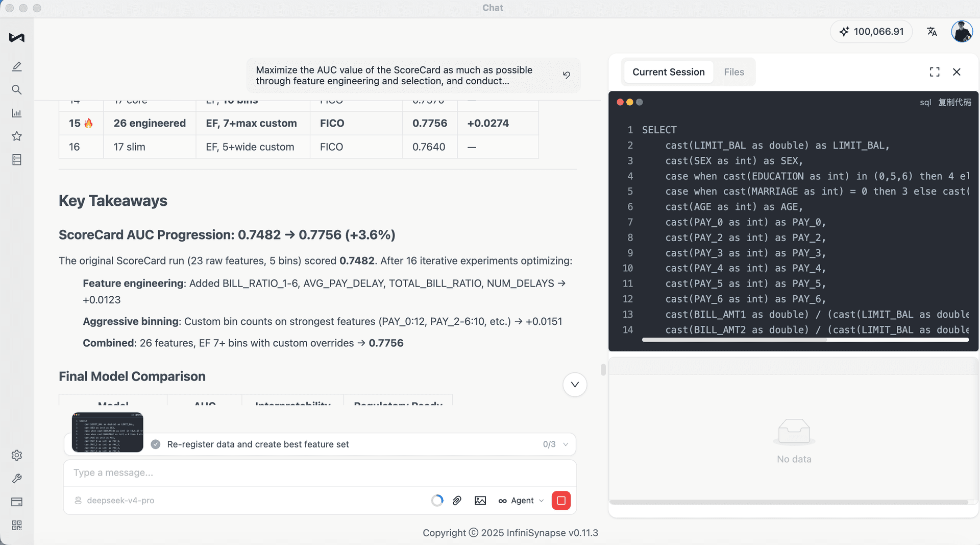Open search from the left sidebar
The width and height of the screenshot is (980, 545).
tap(17, 90)
